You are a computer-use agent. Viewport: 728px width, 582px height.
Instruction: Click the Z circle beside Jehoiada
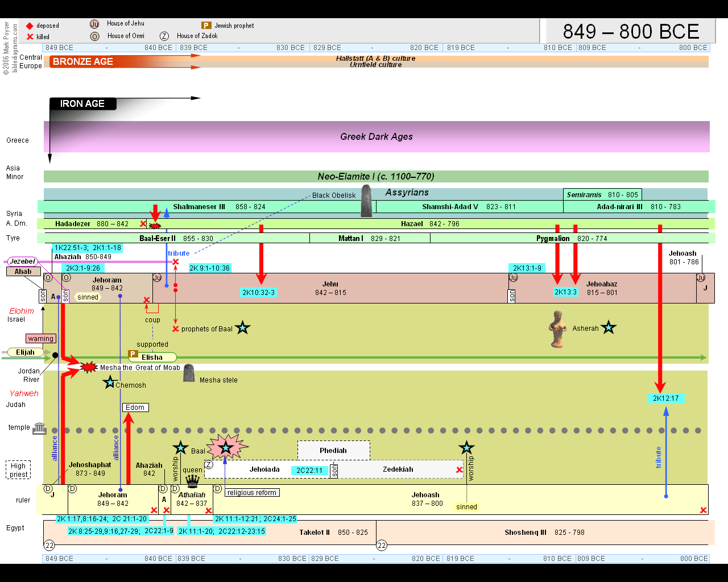[x=209, y=465]
